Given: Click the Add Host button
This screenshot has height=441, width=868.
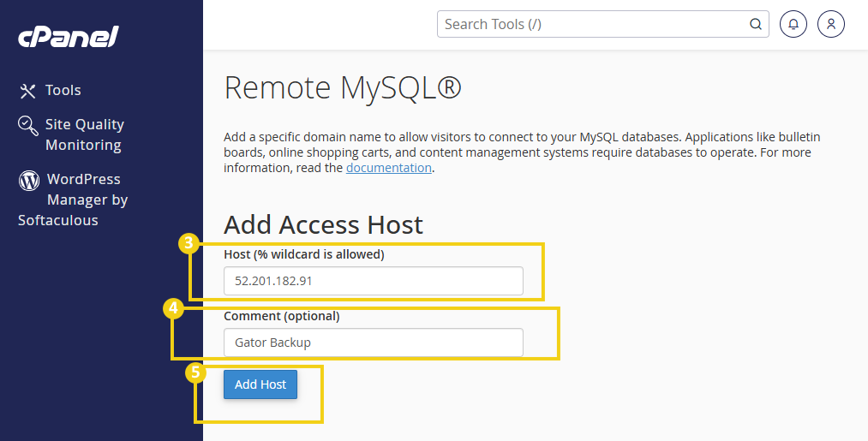Looking at the screenshot, I should click(x=260, y=384).
